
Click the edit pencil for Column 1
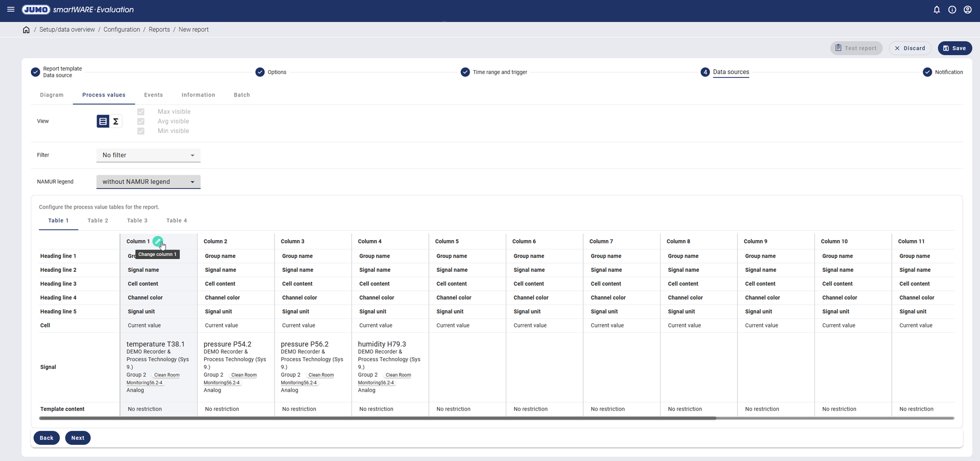pyautogui.click(x=157, y=241)
